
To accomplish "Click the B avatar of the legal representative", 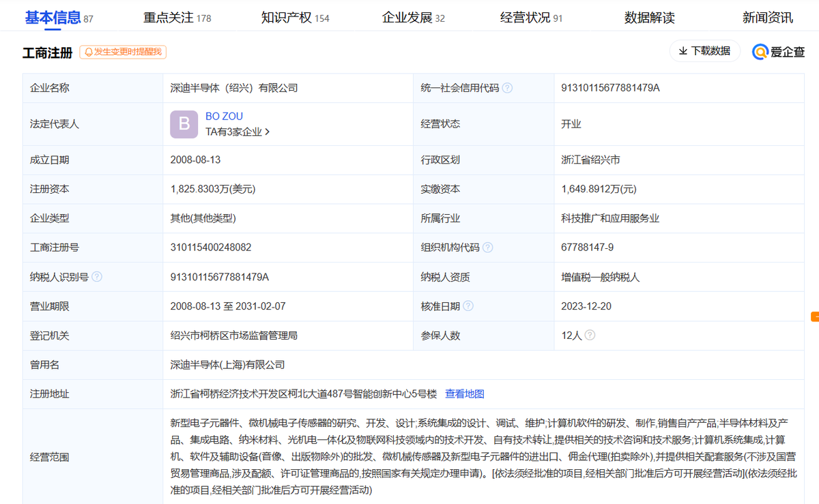I will pyautogui.click(x=184, y=124).
